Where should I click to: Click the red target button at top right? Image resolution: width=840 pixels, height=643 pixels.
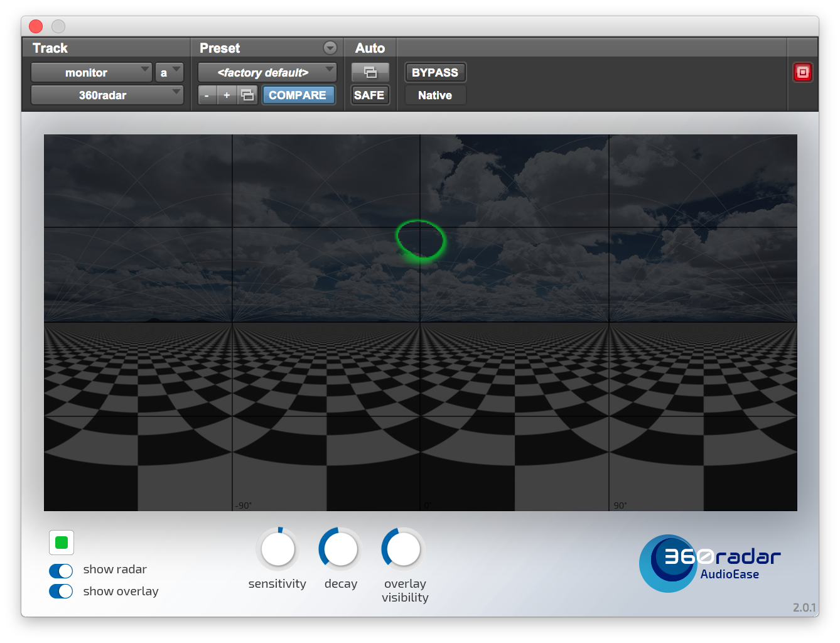[x=802, y=72]
